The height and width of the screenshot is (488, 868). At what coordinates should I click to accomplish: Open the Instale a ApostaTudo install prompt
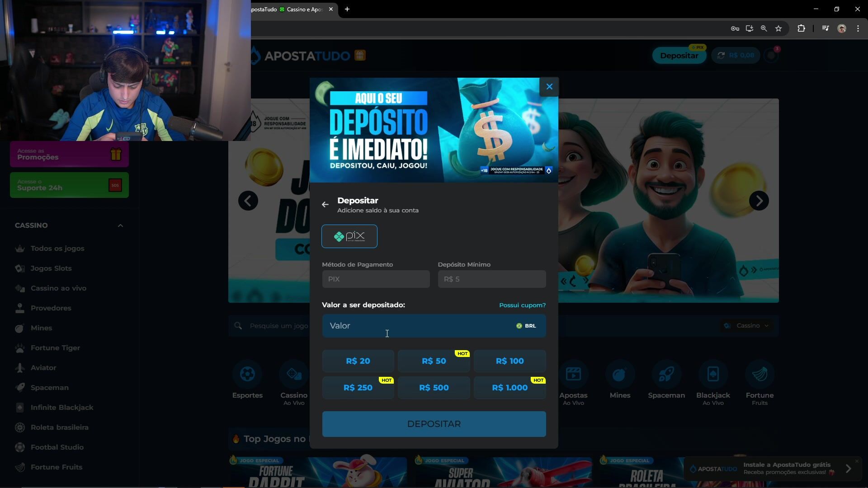772,469
